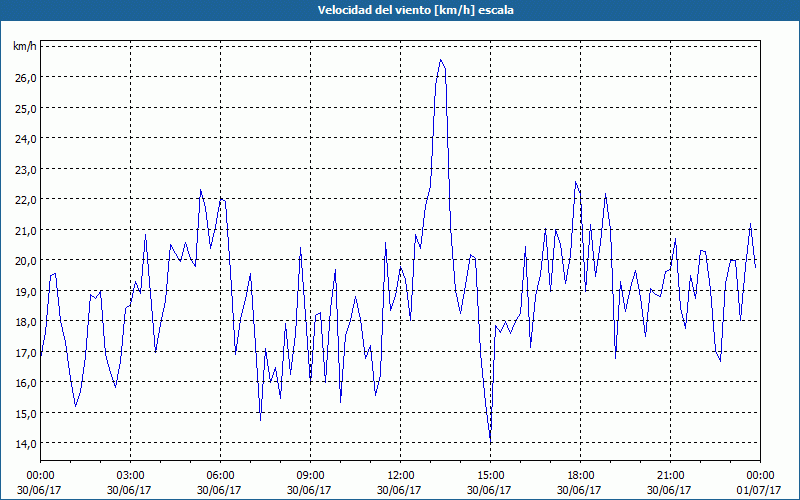Viewport: 800px width, 500px height.
Task: Select the '30/06/17' date under 18:00
Action: pyautogui.click(x=579, y=490)
